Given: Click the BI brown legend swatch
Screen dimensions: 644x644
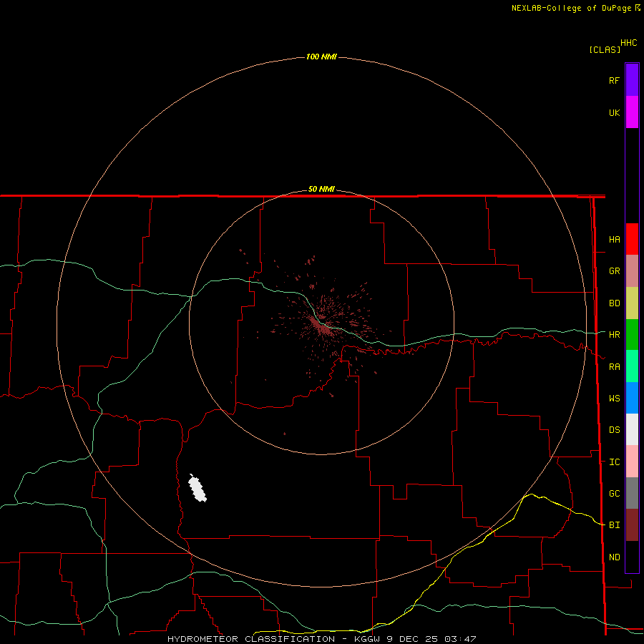Looking at the screenshot, I should 632,525.
